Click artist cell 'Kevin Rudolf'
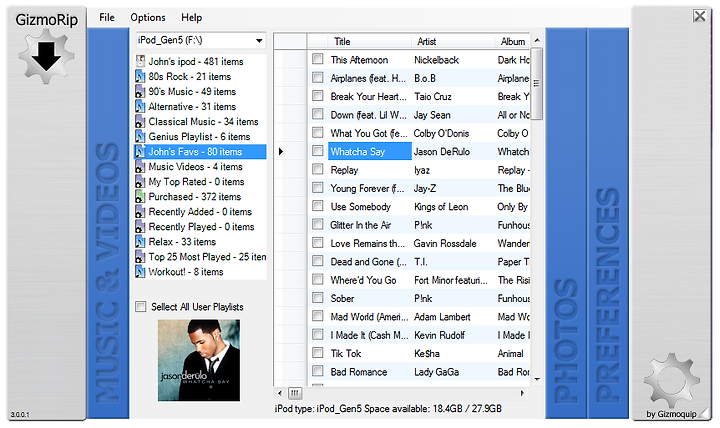 (x=439, y=335)
